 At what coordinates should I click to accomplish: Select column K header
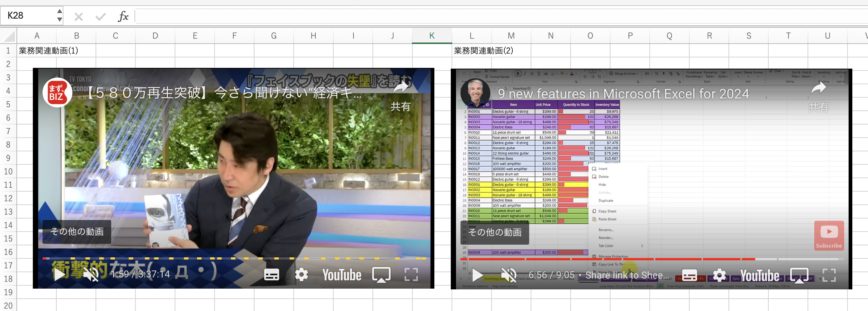pos(432,36)
